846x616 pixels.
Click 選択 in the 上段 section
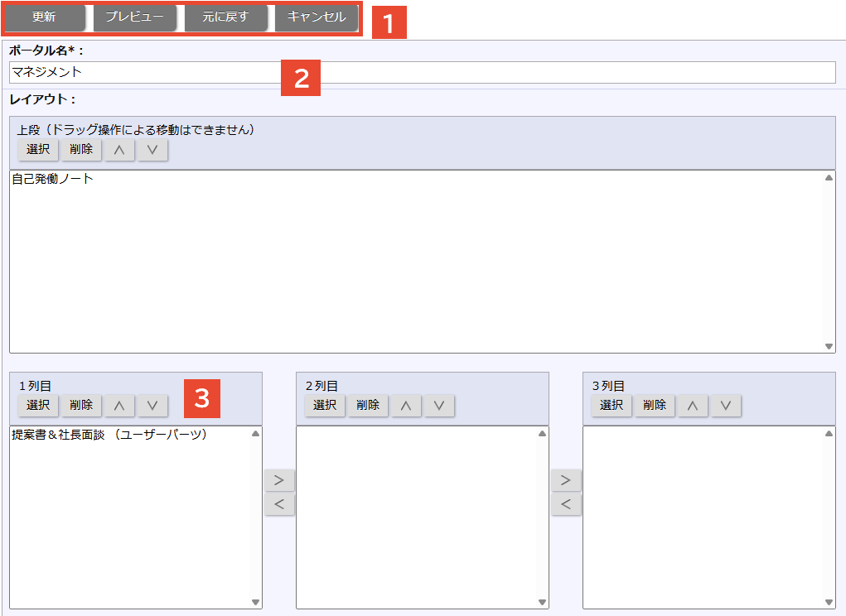(x=38, y=150)
